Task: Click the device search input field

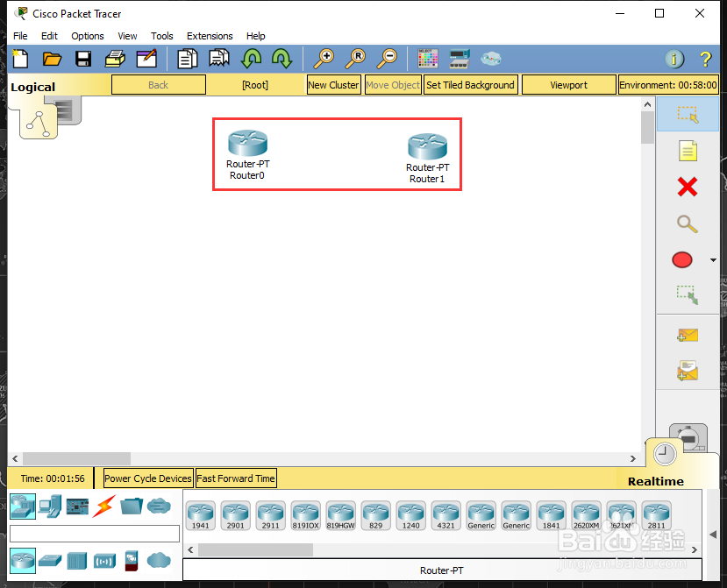Action: [x=95, y=534]
